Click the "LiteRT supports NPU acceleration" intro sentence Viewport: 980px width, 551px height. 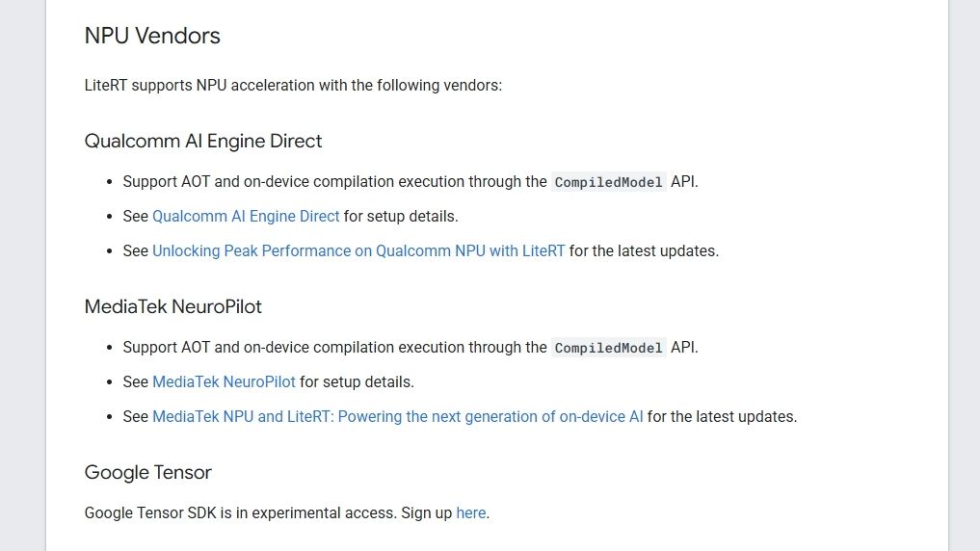[x=293, y=85]
